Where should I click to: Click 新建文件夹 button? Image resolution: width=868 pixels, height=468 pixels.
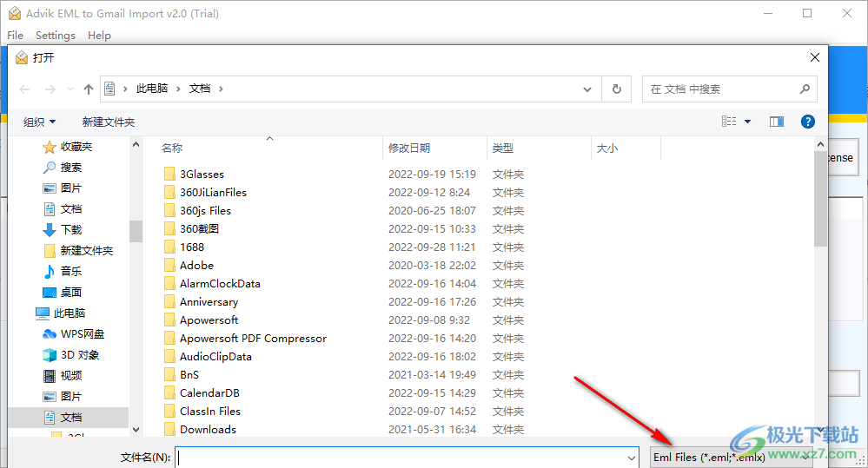point(109,122)
